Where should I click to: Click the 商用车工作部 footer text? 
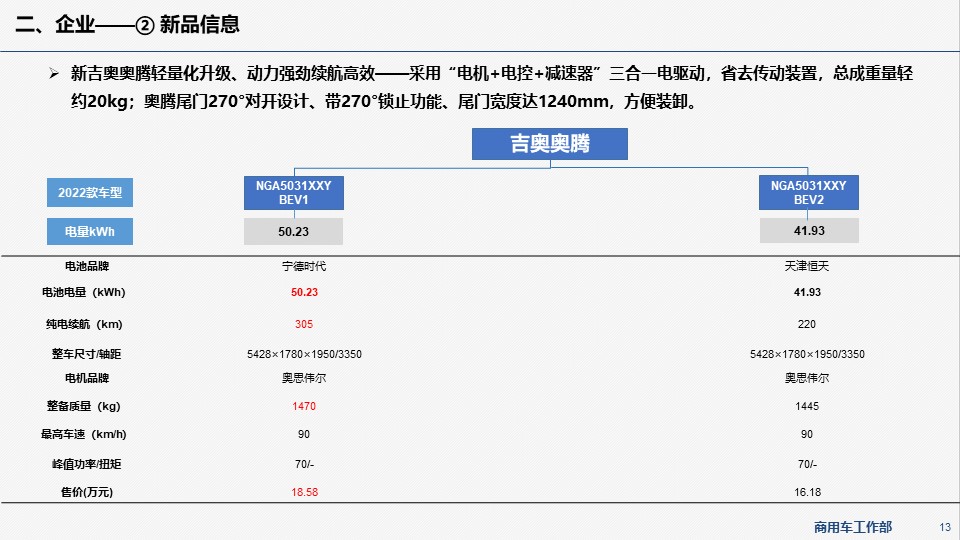853,527
